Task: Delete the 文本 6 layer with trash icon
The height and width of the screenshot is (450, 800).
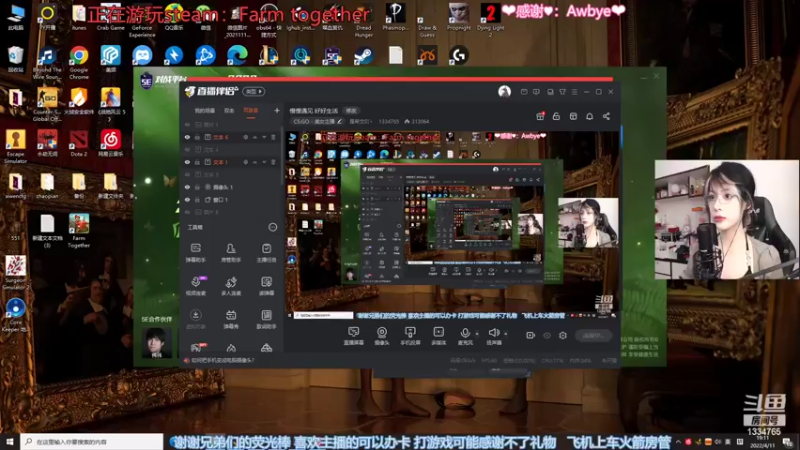Action: (273, 137)
